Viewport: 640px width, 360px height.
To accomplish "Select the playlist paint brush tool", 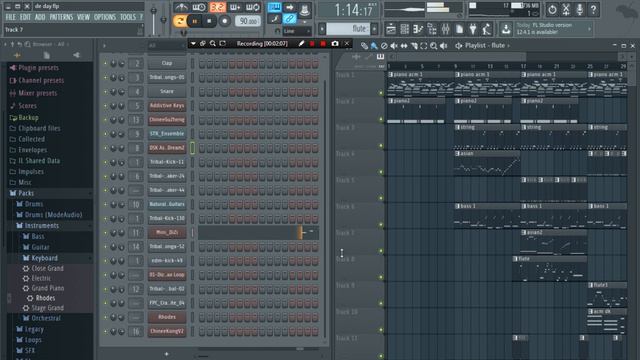I will click(x=374, y=46).
